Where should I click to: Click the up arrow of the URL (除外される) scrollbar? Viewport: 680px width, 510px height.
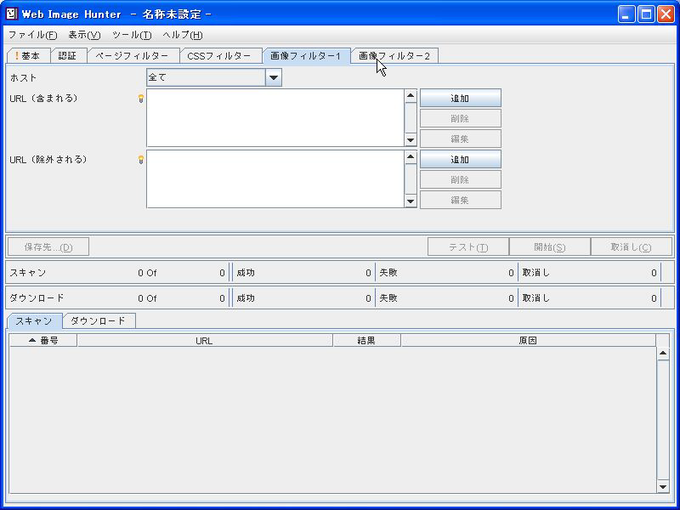410,157
